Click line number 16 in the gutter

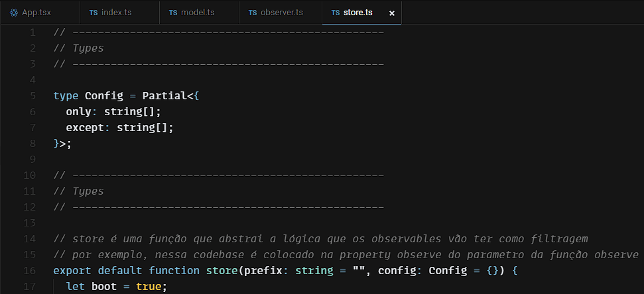29,271
